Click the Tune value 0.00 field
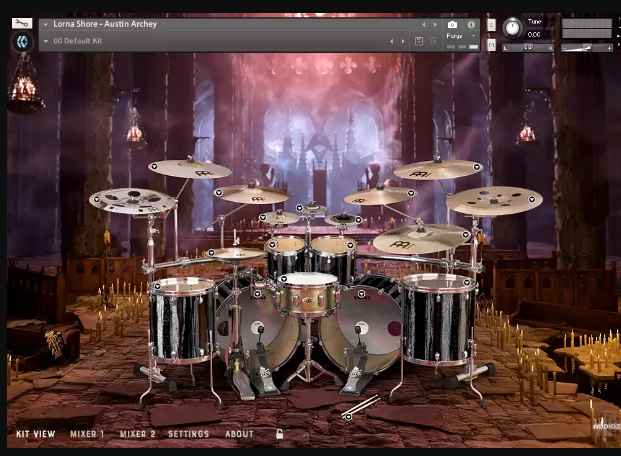The image size is (621, 456). (534, 34)
